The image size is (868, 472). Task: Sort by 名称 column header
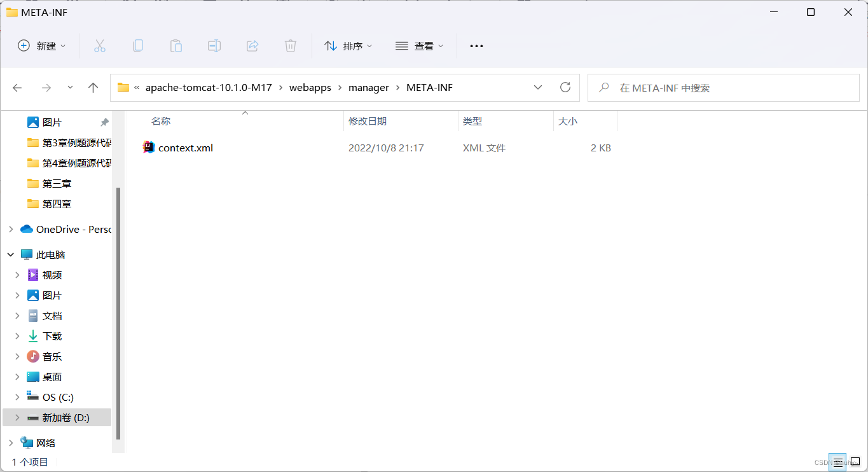click(161, 121)
